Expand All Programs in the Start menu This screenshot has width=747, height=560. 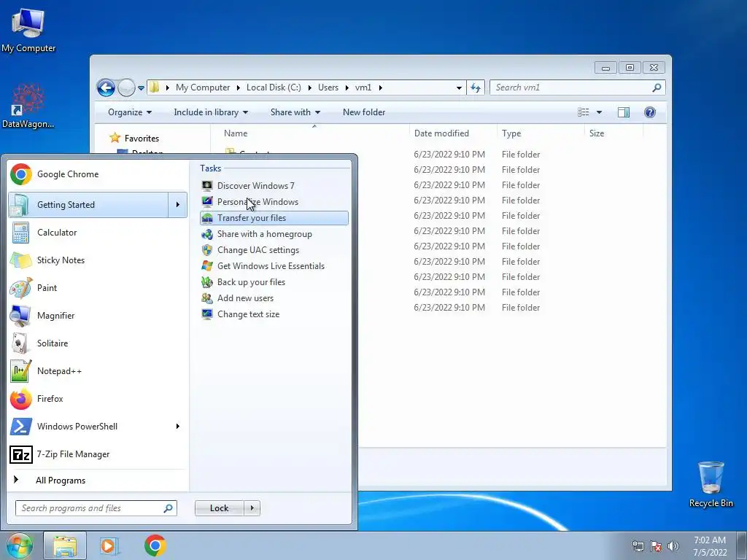[x=98, y=480]
